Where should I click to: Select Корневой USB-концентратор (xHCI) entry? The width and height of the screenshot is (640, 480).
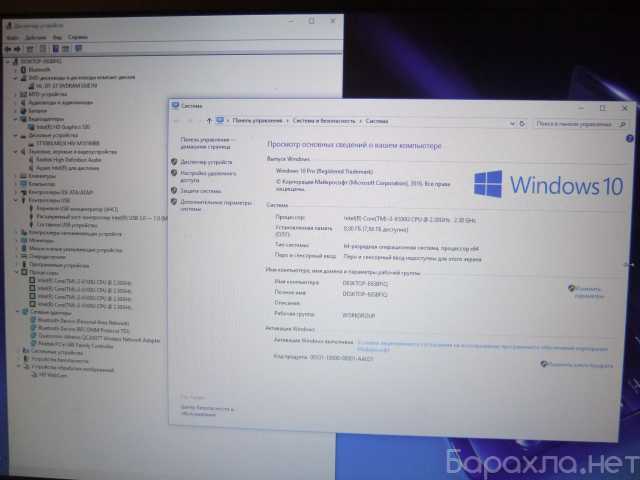click(77, 209)
